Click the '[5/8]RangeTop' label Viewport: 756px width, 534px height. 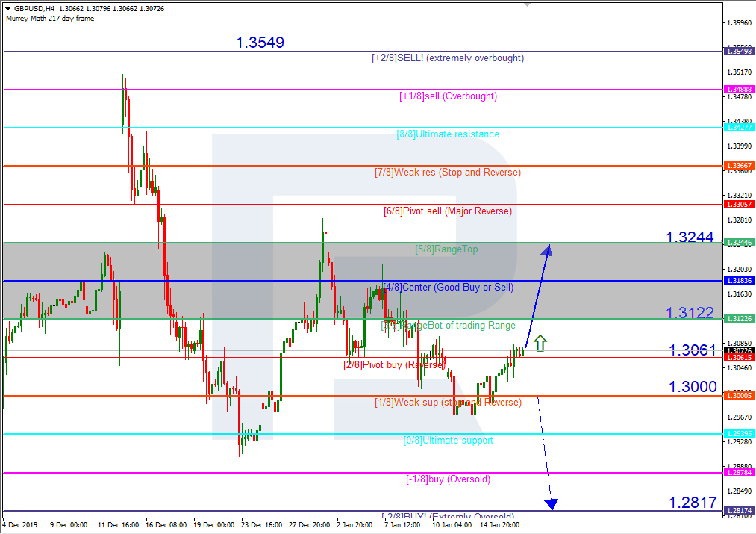[x=446, y=249]
